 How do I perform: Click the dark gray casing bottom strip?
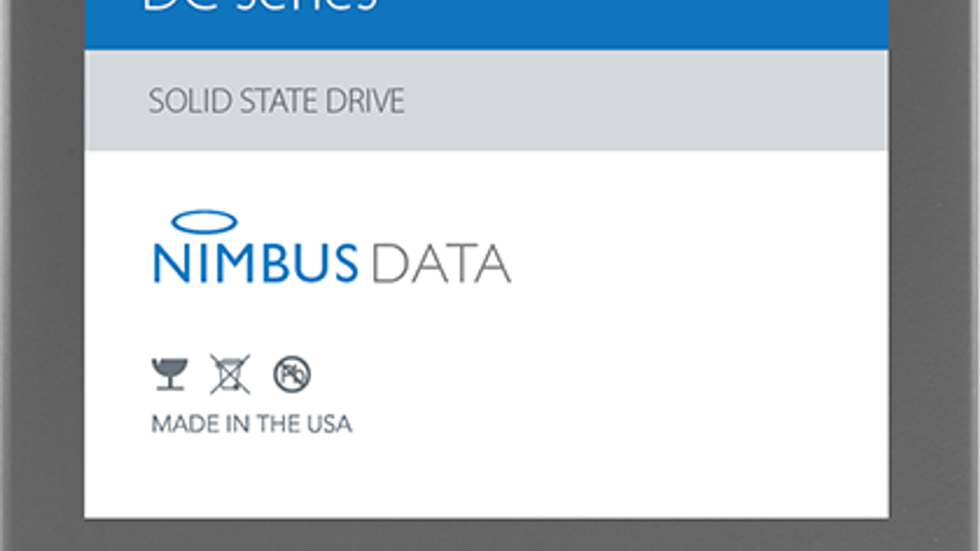[x=490, y=535]
